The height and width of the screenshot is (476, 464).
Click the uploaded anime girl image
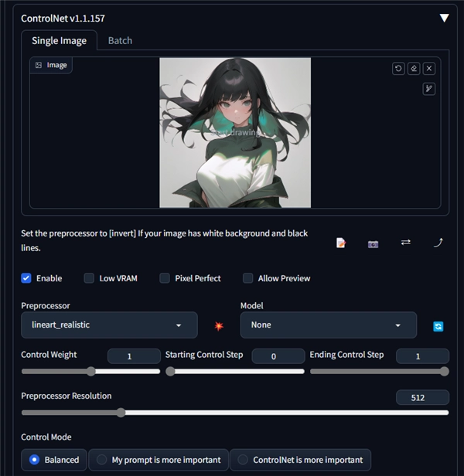tap(235, 133)
